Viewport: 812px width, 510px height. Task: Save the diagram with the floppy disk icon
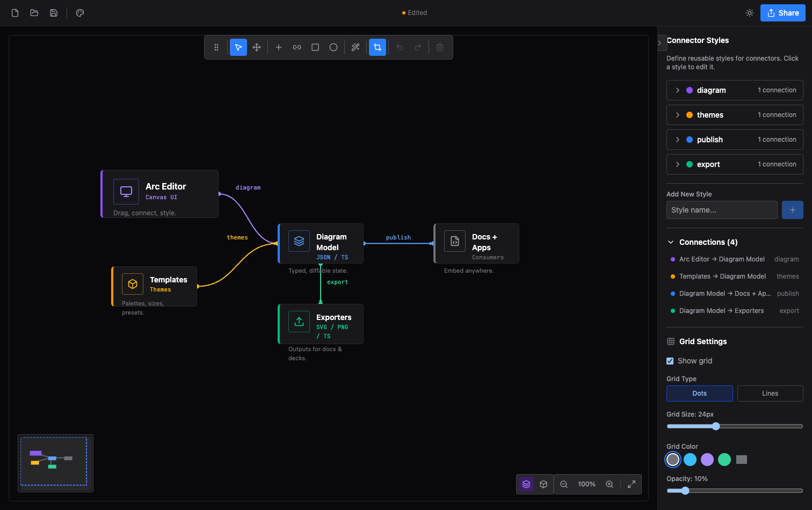click(54, 13)
